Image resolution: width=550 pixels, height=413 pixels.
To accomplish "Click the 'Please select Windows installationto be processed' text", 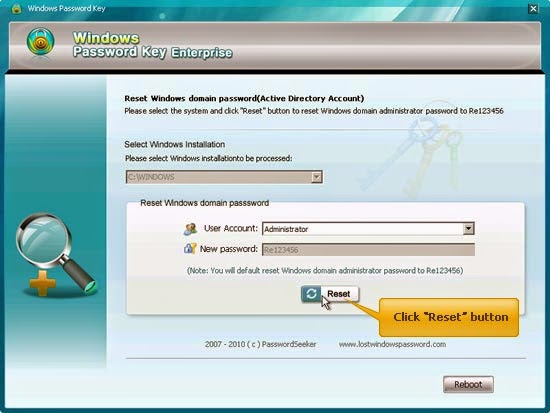I will 208,159.
